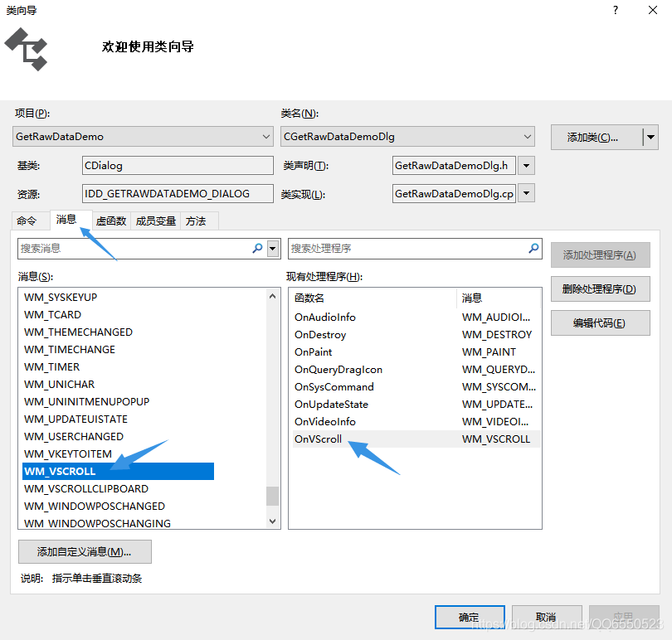Click the 编辑代码 button
This screenshot has width=672, height=640.
599,322
